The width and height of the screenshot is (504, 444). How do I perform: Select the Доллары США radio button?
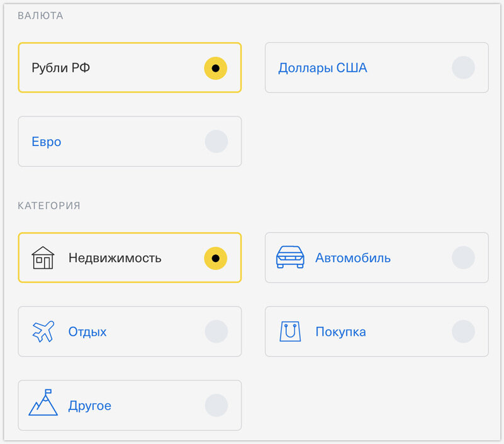(x=463, y=68)
